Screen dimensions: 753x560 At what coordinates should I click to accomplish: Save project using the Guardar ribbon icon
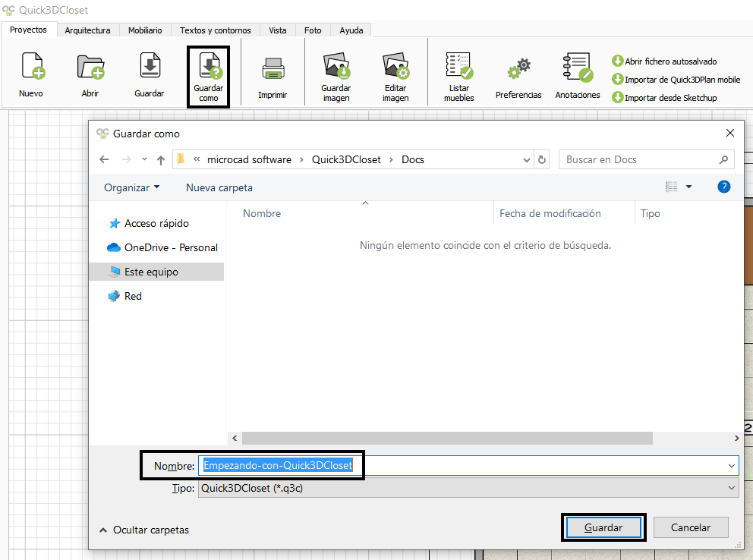pos(150,74)
